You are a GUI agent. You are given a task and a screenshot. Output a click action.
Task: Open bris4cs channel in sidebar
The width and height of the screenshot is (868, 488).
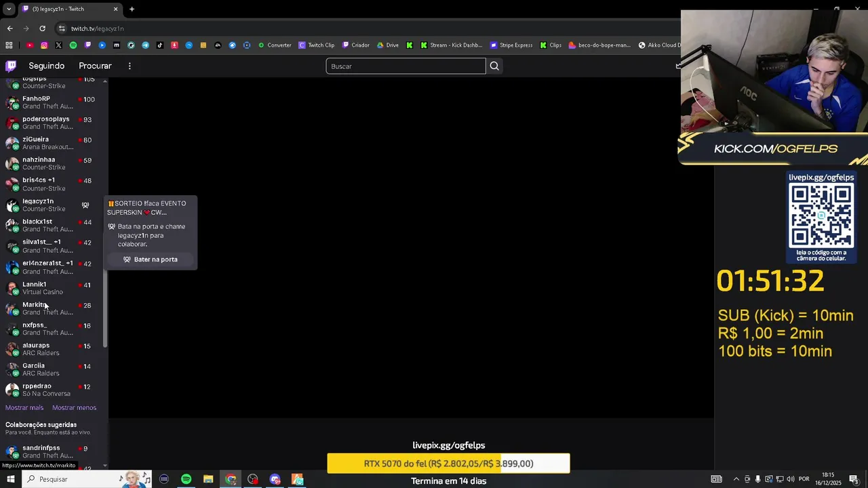53,184
